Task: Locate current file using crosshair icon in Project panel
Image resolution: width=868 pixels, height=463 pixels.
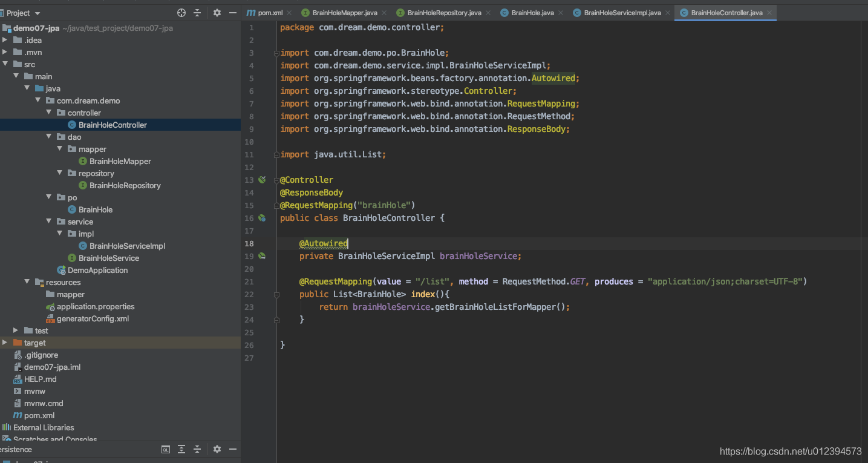Action: 181,12
